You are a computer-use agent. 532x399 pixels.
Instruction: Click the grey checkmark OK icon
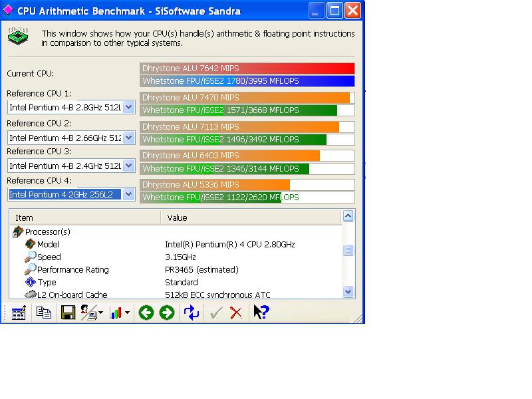[216, 313]
